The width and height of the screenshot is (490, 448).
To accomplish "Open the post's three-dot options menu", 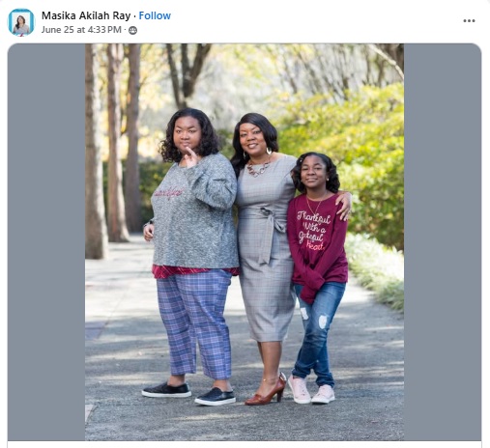I will [x=469, y=21].
